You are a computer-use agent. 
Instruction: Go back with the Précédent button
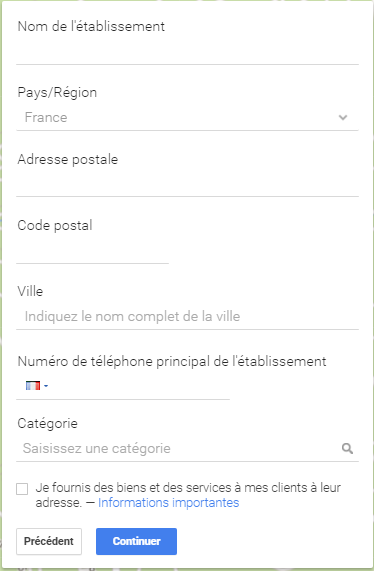click(x=49, y=542)
